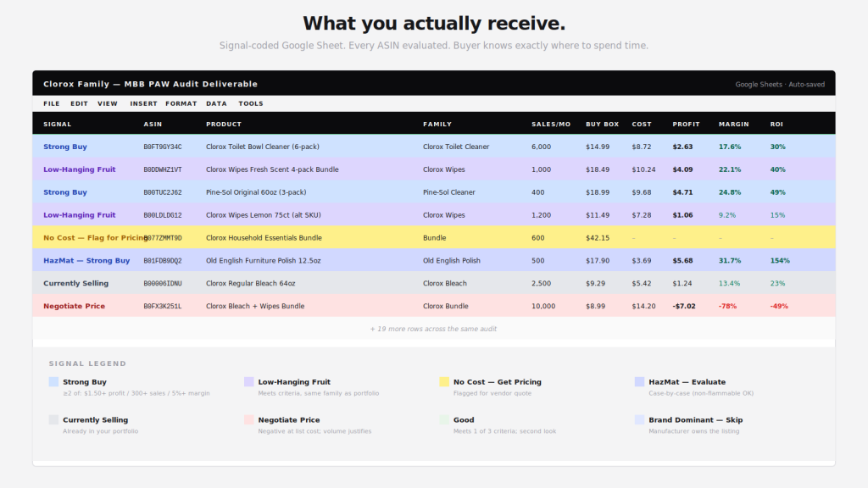
Task: Click the Google Sheets · Auto-saved status
Action: pyautogui.click(x=780, y=85)
